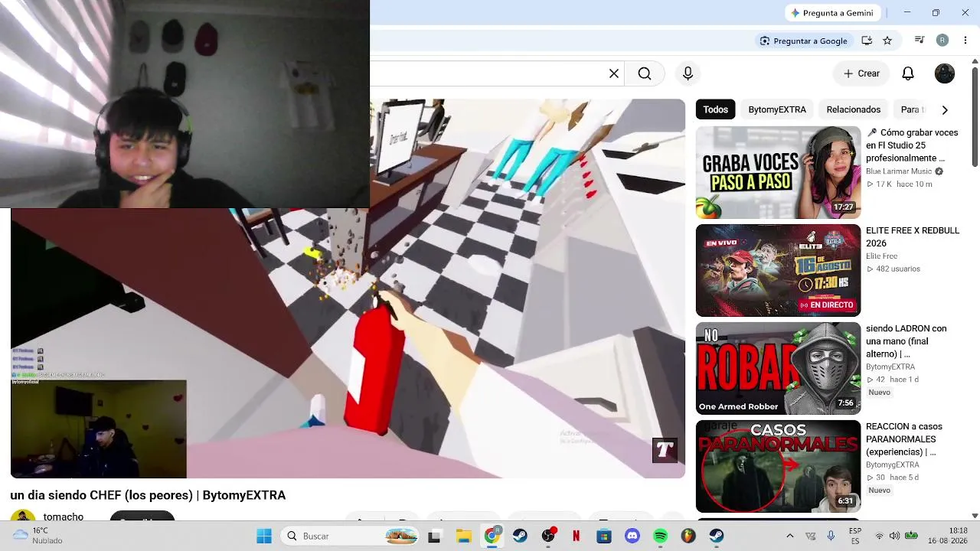Open FL Studio from the taskbar
Screen dimensions: 980x551
pos(688,536)
